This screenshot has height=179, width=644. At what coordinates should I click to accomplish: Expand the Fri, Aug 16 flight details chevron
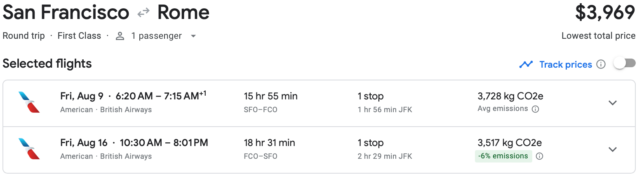(x=613, y=149)
